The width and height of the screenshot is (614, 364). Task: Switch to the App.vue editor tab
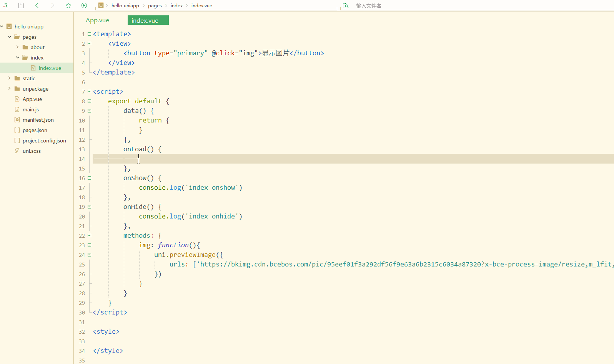click(97, 20)
